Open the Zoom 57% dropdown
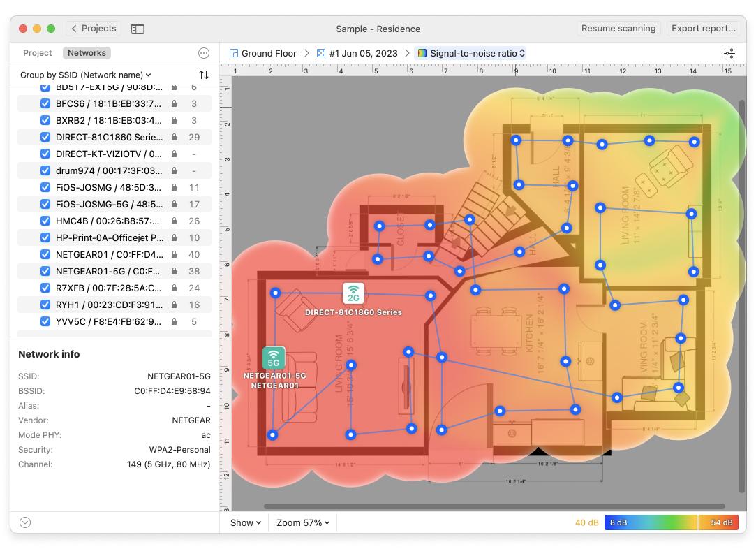 click(303, 522)
